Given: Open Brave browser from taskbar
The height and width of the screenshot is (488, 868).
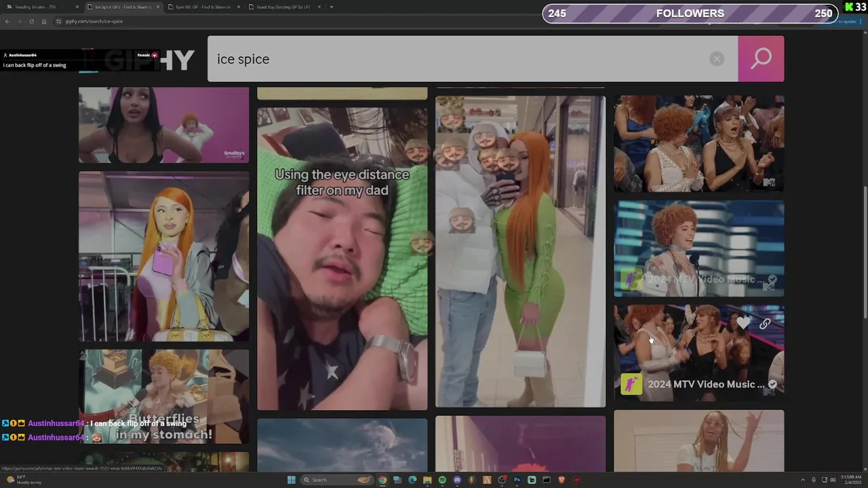Looking at the screenshot, I should coord(561,480).
